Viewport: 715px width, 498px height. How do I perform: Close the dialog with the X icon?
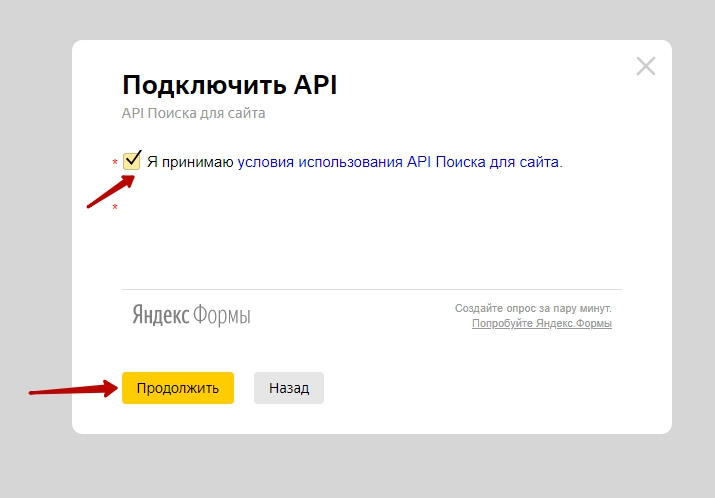[x=646, y=67]
